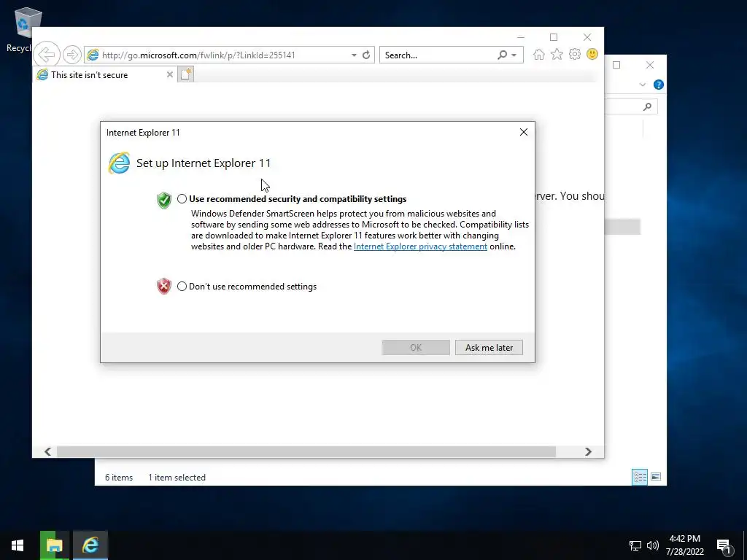Viewport: 747px width, 560px height.
Task: Open Internet Explorer privacy statement link
Action: [x=420, y=246]
